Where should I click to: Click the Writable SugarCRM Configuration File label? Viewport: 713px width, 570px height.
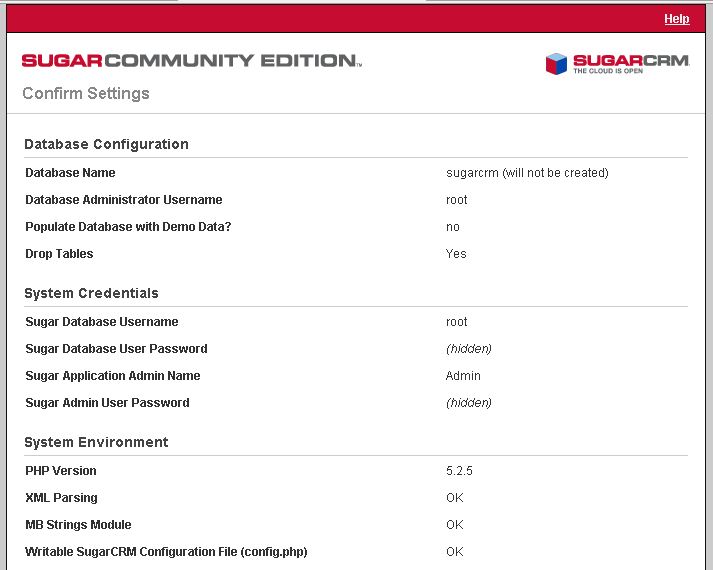pyautogui.click(x=166, y=552)
